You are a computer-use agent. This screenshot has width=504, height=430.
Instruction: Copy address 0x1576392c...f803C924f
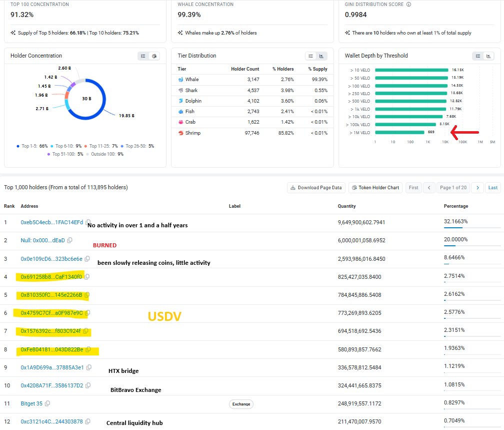(86, 330)
